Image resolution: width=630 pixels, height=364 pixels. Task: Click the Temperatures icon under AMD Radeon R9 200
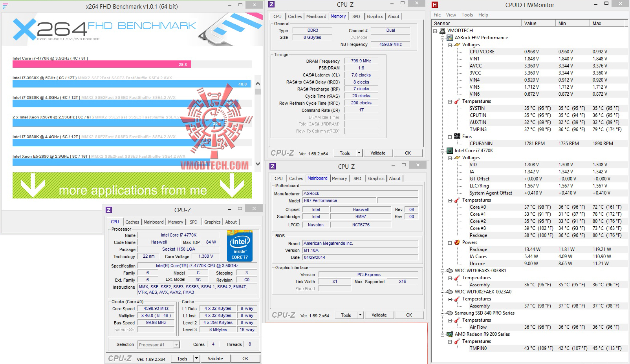[x=457, y=341]
